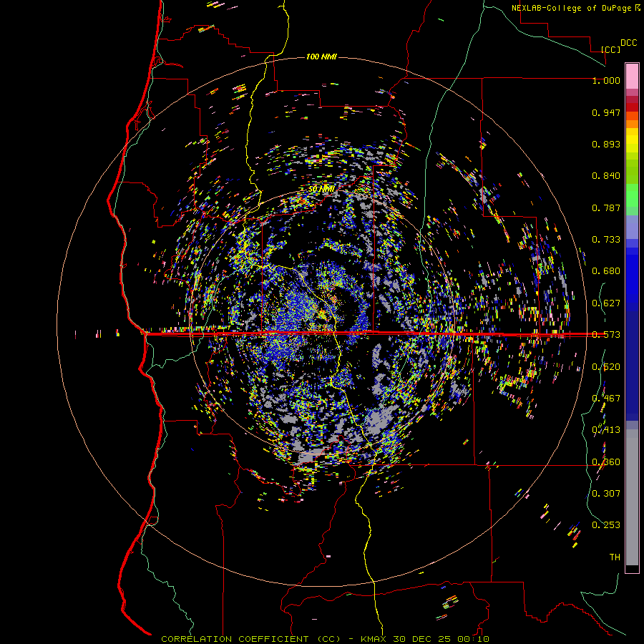Select the 0.787 legend value

tap(606, 208)
